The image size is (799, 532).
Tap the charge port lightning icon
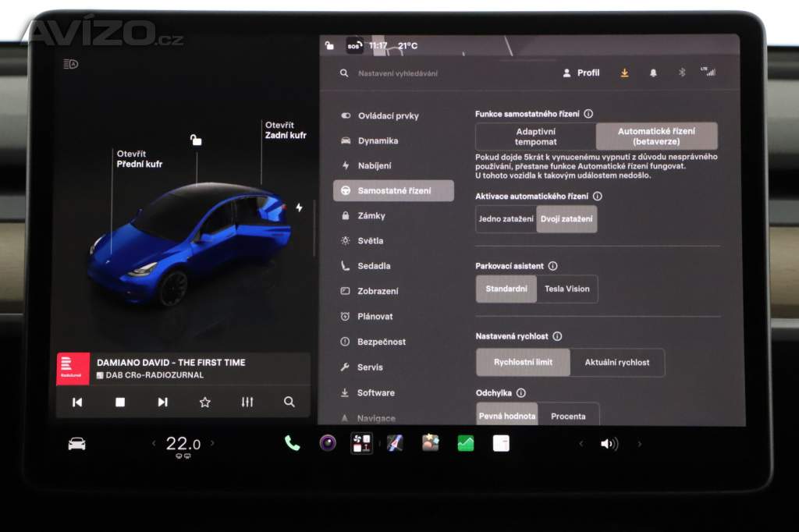[x=299, y=207]
